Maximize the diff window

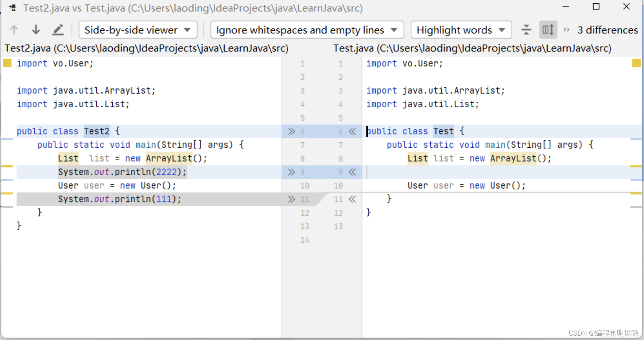[596, 7]
